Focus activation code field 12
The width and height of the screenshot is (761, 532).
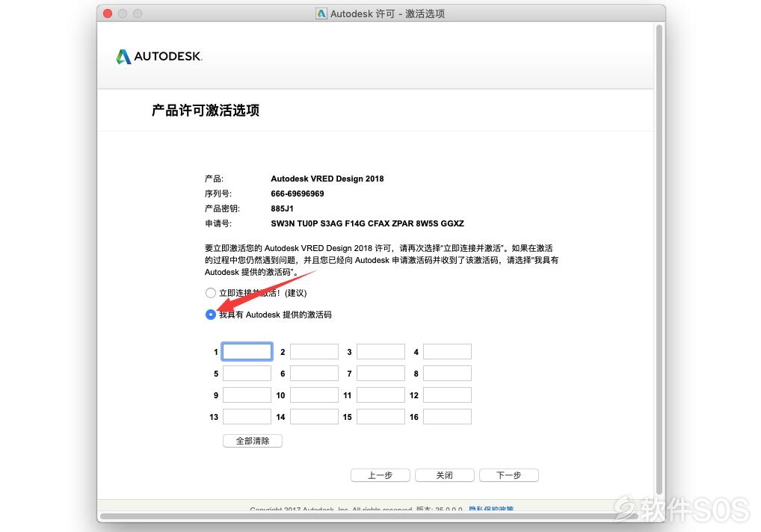447,395
